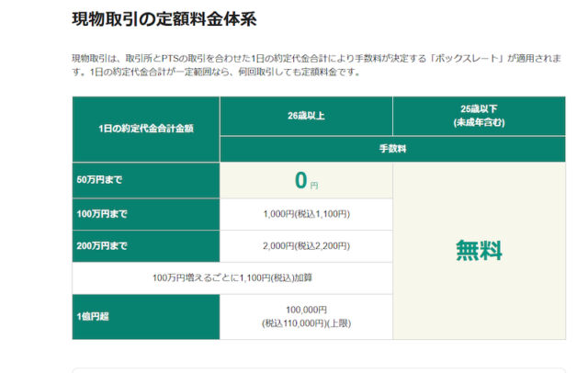Select the 25歳以下(未成年含む) column header

coord(479,116)
